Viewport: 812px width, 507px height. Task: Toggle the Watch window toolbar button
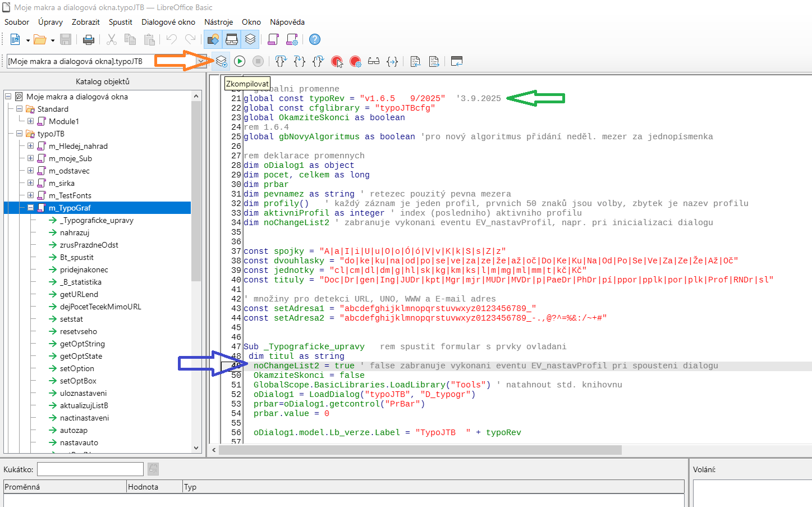pyautogui.click(x=232, y=39)
